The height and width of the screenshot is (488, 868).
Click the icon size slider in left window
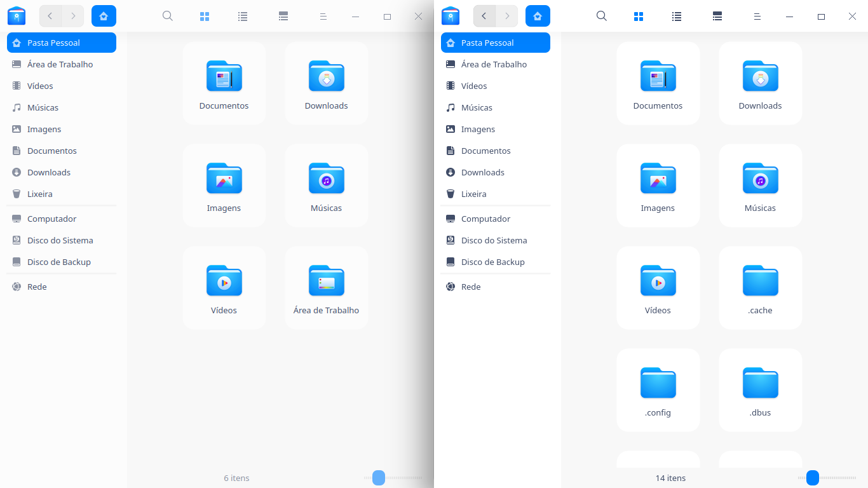pyautogui.click(x=393, y=478)
